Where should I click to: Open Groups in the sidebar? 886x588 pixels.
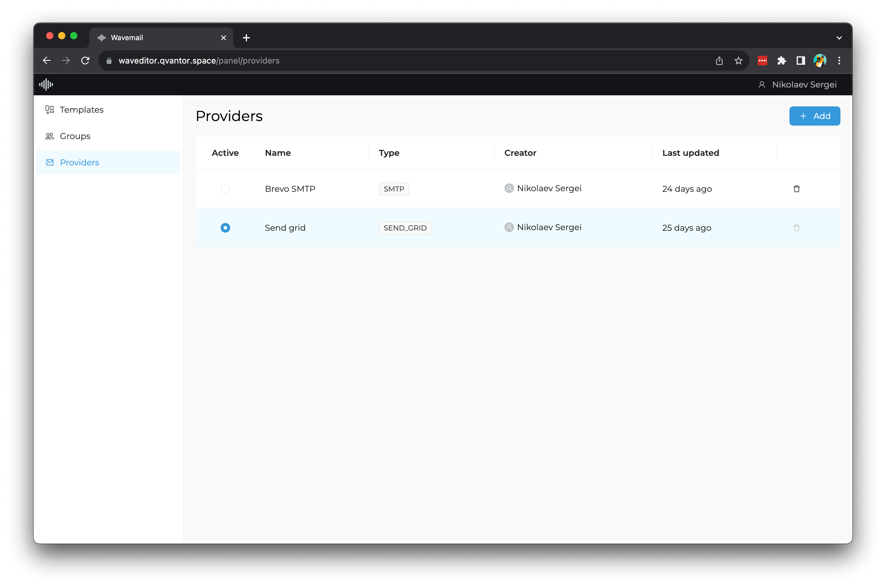point(108,136)
